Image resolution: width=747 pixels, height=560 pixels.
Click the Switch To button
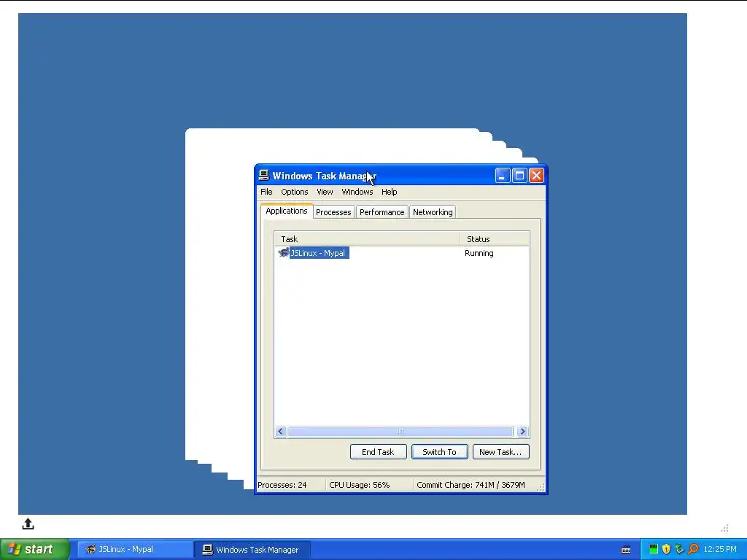439,452
